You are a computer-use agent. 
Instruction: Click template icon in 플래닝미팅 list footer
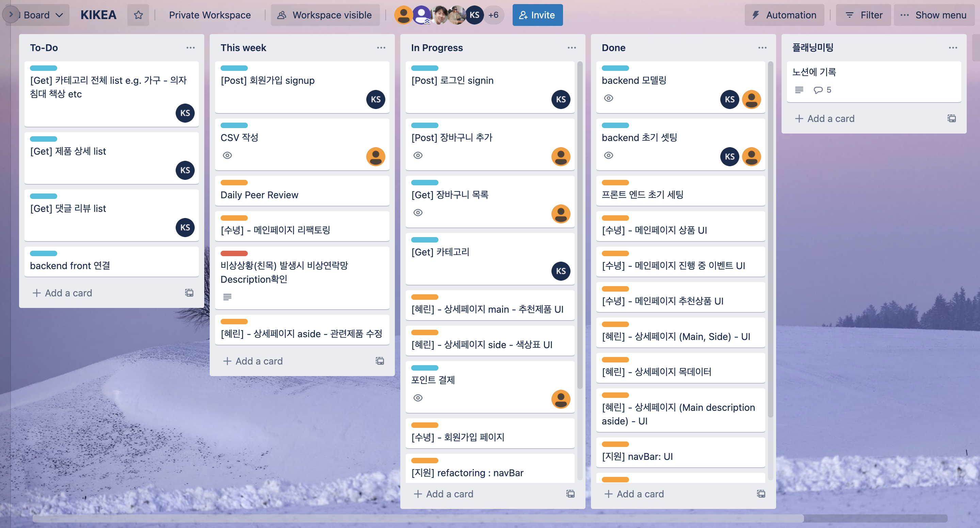(951, 119)
